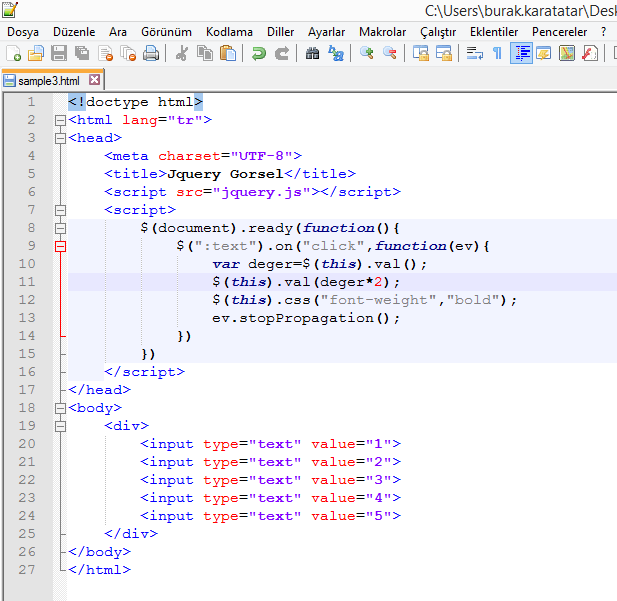Toggle the Show Indent Guide icon
This screenshot has height=601, width=617.
pos(521,53)
